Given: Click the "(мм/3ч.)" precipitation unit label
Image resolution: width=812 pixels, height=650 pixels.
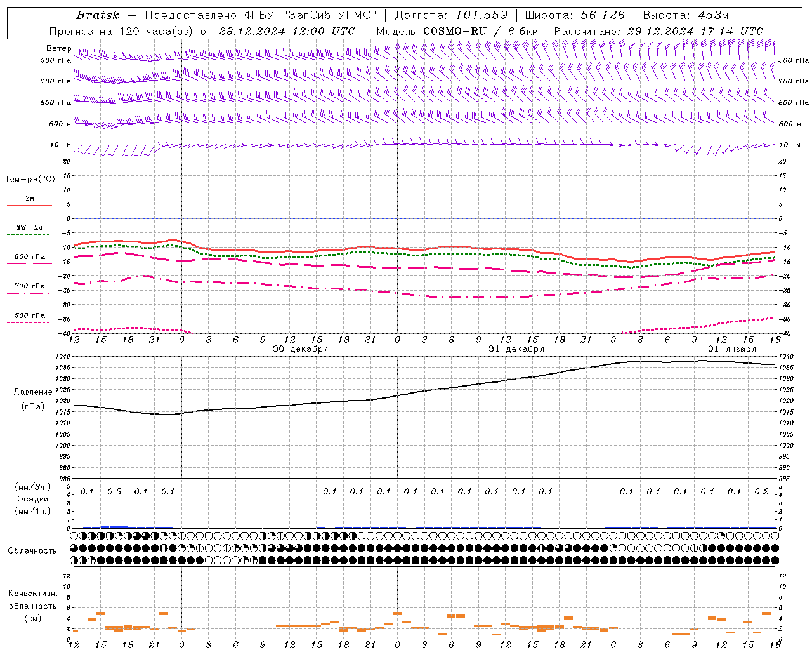Looking at the screenshot, I should point(33,487).
